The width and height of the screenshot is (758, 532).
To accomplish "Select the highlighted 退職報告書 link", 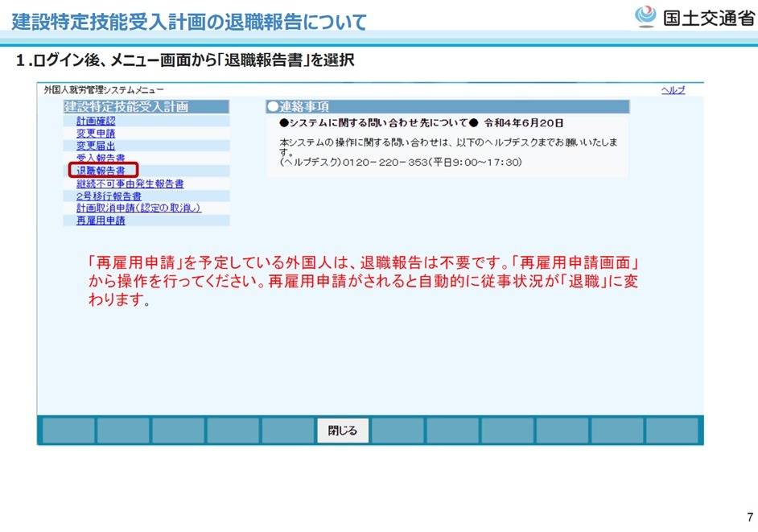I will [101, 171].
